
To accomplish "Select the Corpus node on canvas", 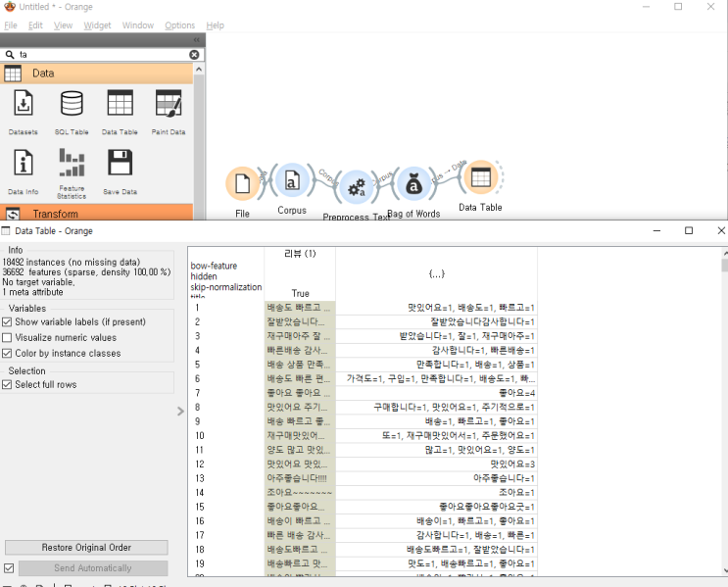I will [x=292, y=180].
